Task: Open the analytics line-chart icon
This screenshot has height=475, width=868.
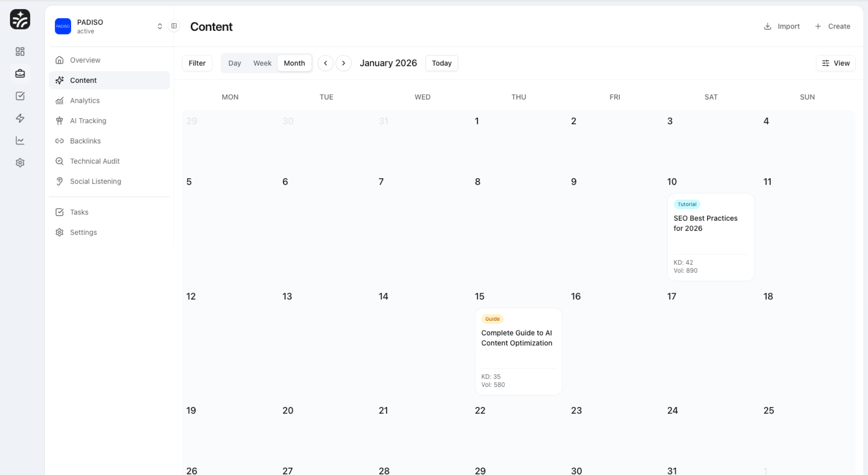Action: (x=20, y=140)
